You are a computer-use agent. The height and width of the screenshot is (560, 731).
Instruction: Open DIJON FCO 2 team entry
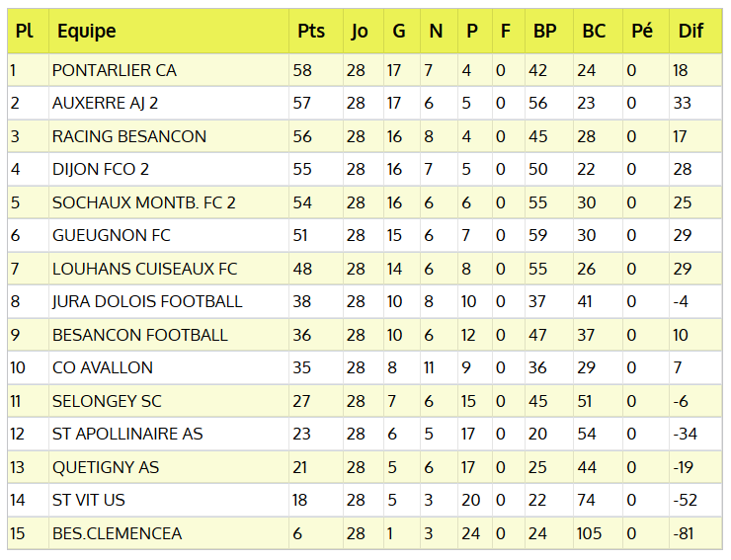click(x=101, y=170)
